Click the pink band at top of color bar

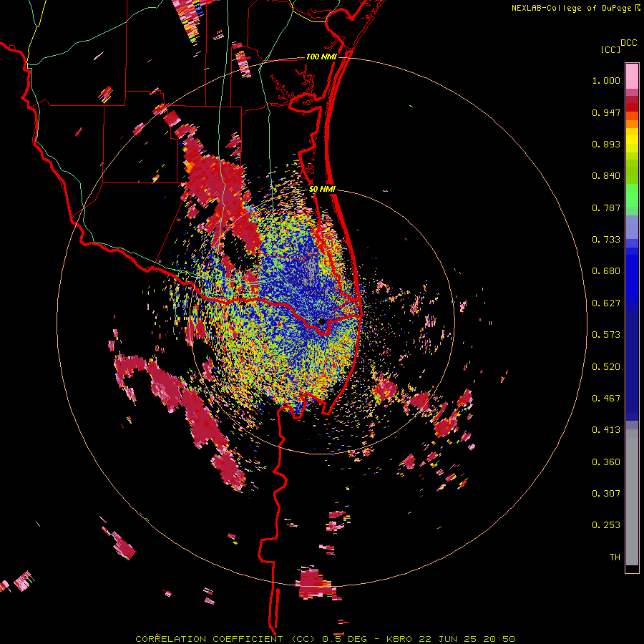pos(632,77)
